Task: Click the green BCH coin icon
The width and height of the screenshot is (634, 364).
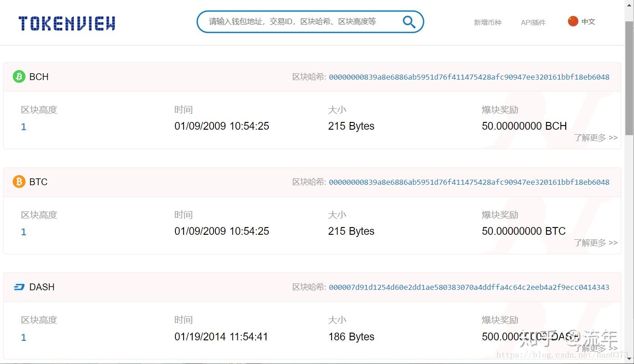Action: point(19,76)
